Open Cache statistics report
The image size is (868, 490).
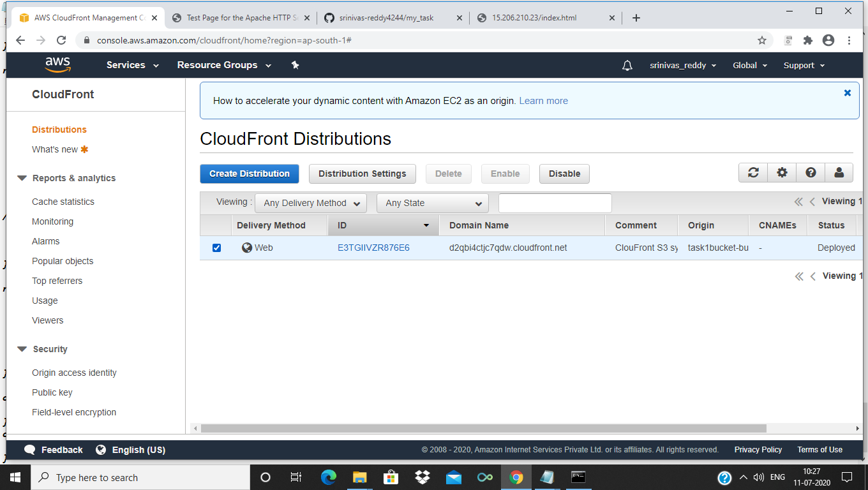tap(63, 202)
